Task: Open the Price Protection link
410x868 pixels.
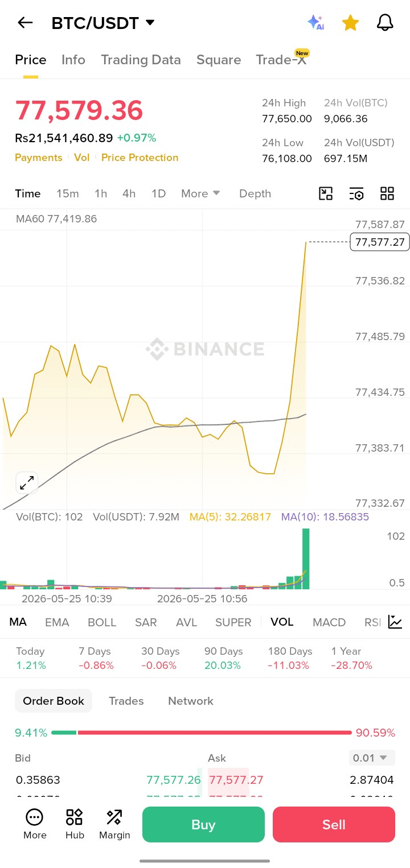Action: click(140, 158)
